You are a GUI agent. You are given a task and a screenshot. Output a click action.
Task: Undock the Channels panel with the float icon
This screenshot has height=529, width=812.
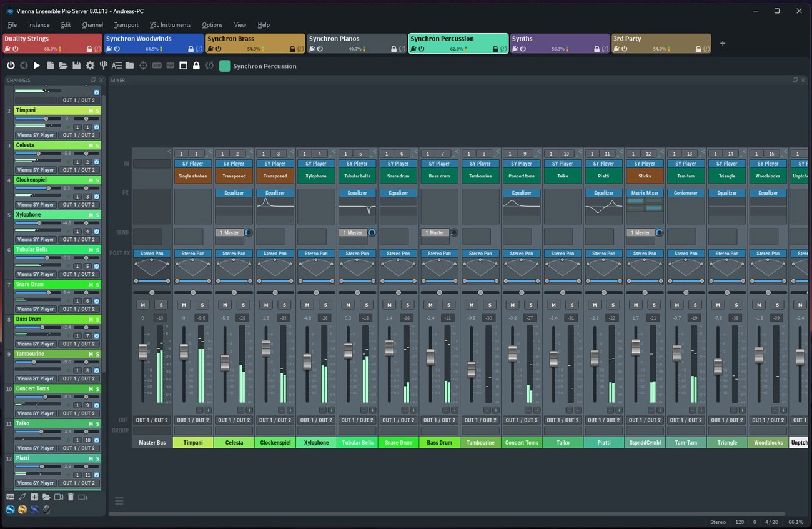point(94,80)
